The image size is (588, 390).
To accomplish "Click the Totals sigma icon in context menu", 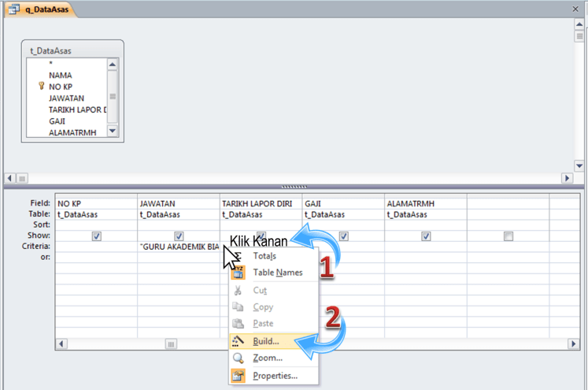I will click(x=238, y=257).
